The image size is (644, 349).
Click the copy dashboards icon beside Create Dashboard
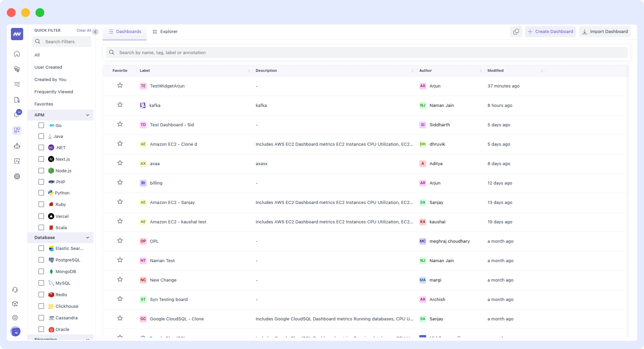point(516,31)
